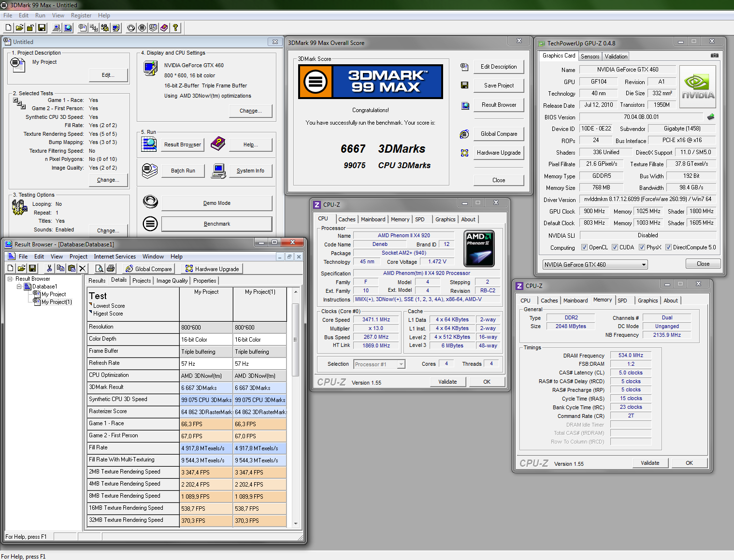The image size is (734, 560).
Task: Click the Result Browser magnifier icon in main toolbar
Action: pos(68,28)
